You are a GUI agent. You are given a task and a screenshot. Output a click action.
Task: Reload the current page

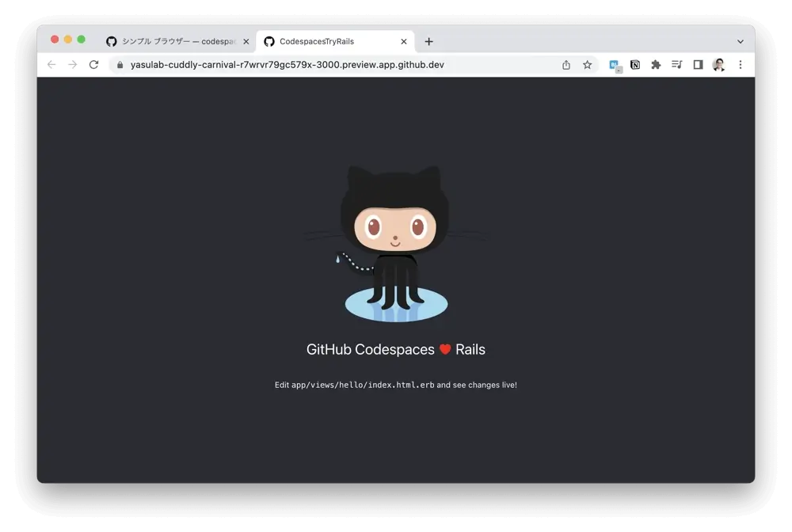tap(93, 65)
